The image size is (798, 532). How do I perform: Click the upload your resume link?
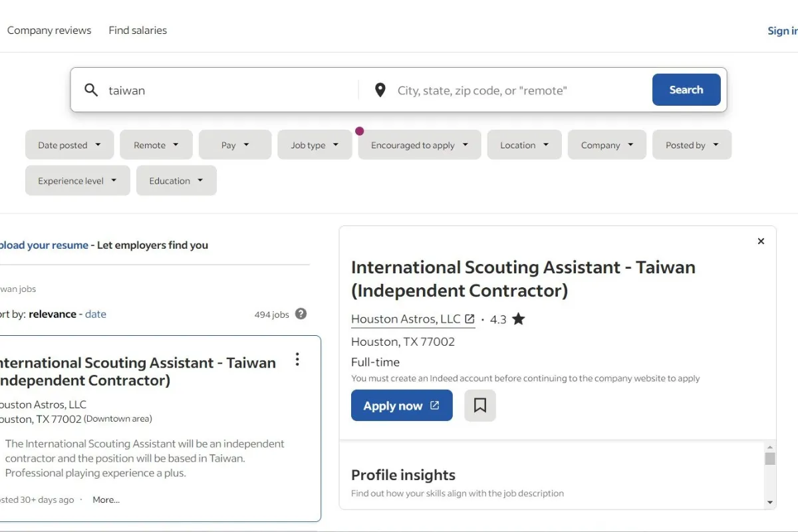(44, 245)
